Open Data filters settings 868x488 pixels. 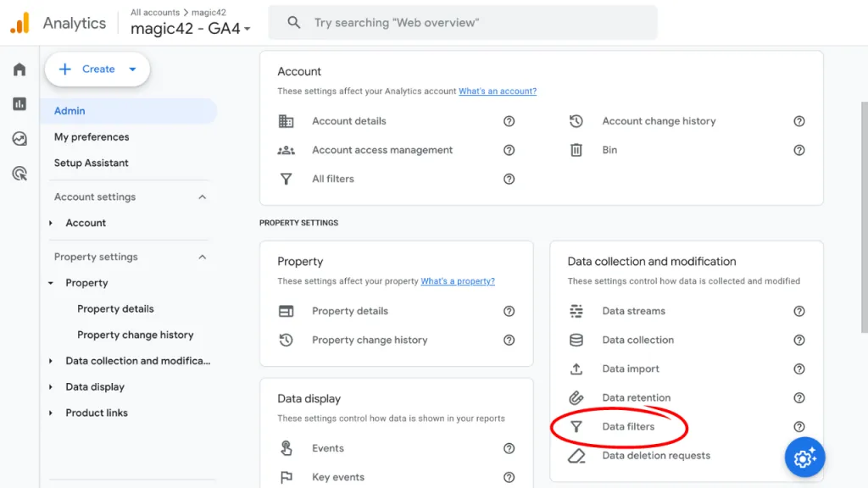pos(628,427)
